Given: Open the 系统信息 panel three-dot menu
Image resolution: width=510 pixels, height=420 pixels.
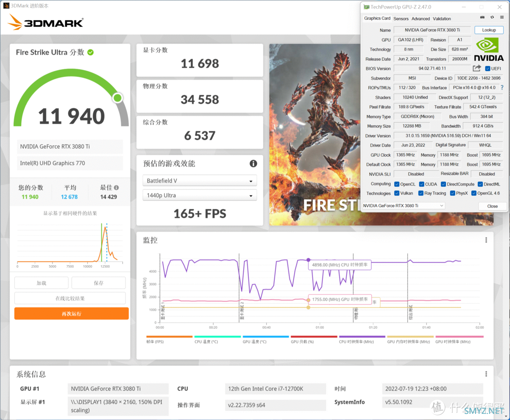Looking at the screenshot, I should click(486, 374).
